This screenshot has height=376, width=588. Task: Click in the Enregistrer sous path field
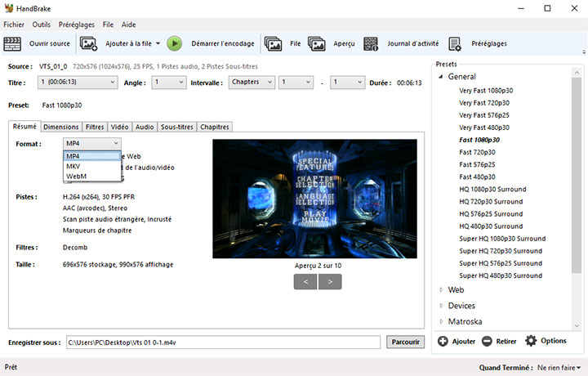pyautogui.click(x=224, y=342)
